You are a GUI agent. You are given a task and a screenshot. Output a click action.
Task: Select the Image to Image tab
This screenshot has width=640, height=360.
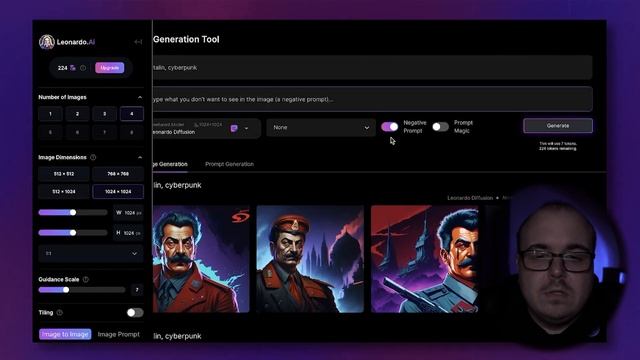coord(65,334)
